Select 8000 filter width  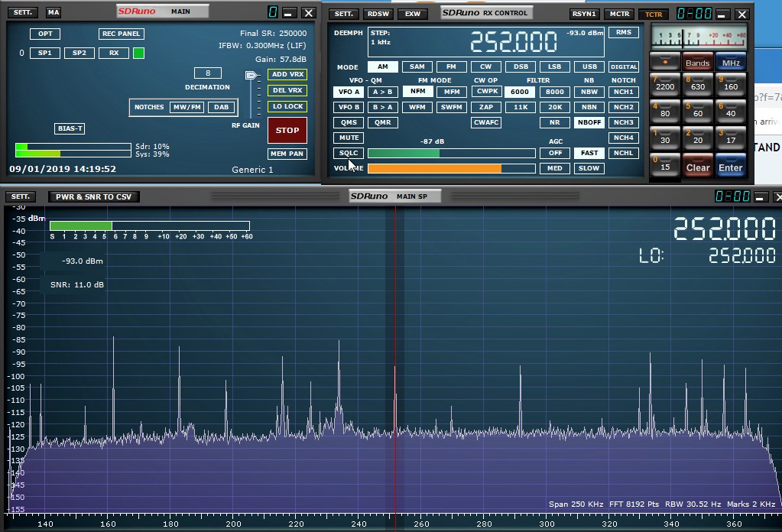pyautogui.click(x=554, y=92)
